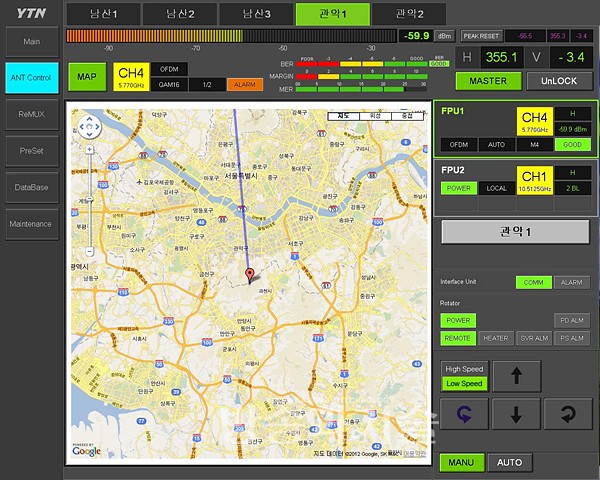Open the ReMUX sidebar page
600x480 pixels.
coord(32,114)
